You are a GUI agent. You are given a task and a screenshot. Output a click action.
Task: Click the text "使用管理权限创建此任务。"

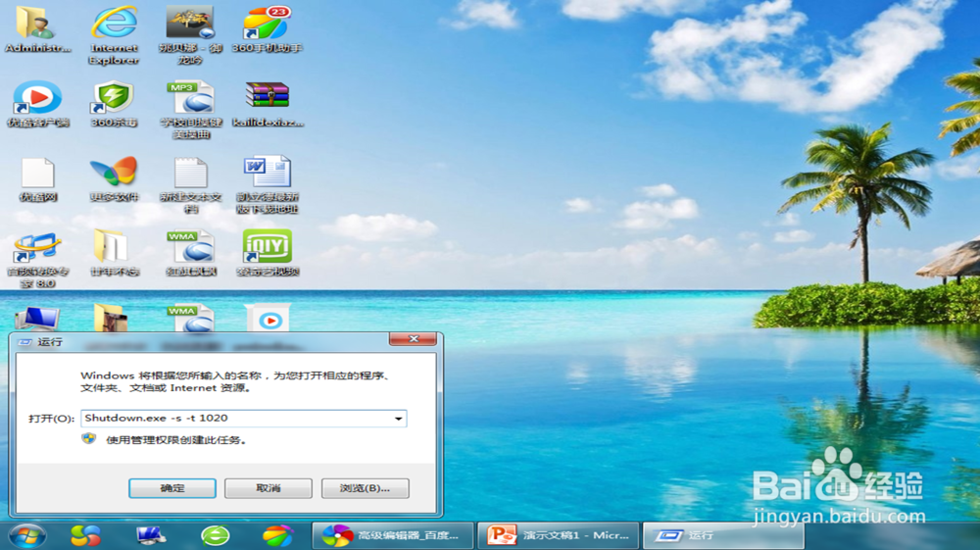[175, 440]
